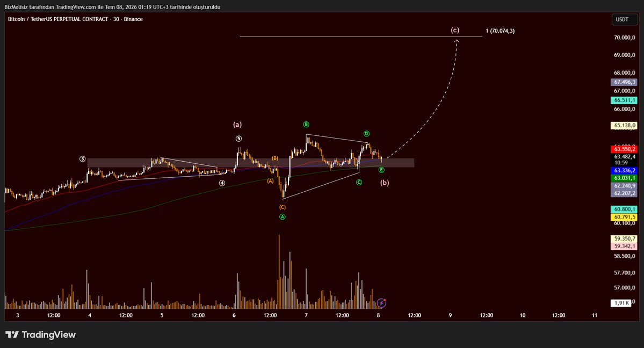
Task: Click the red 63.550,2 price tag
Action: [x=624, y=149]
